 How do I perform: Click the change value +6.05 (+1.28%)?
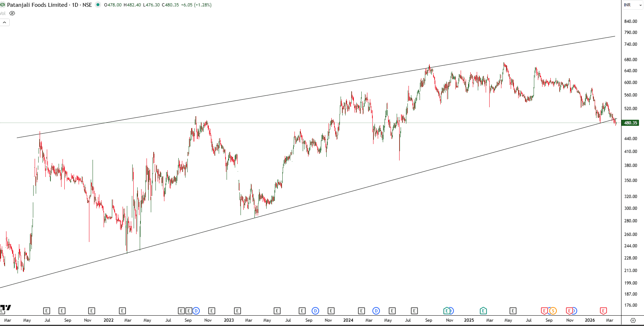(196, 5)
